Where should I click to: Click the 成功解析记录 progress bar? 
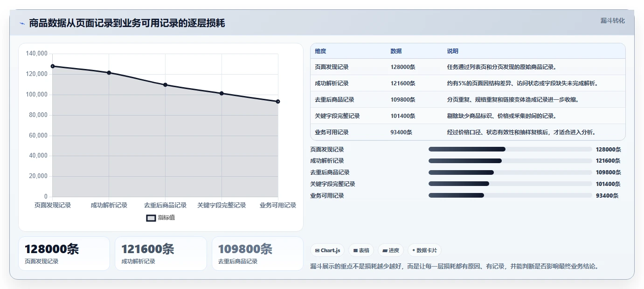510,161
